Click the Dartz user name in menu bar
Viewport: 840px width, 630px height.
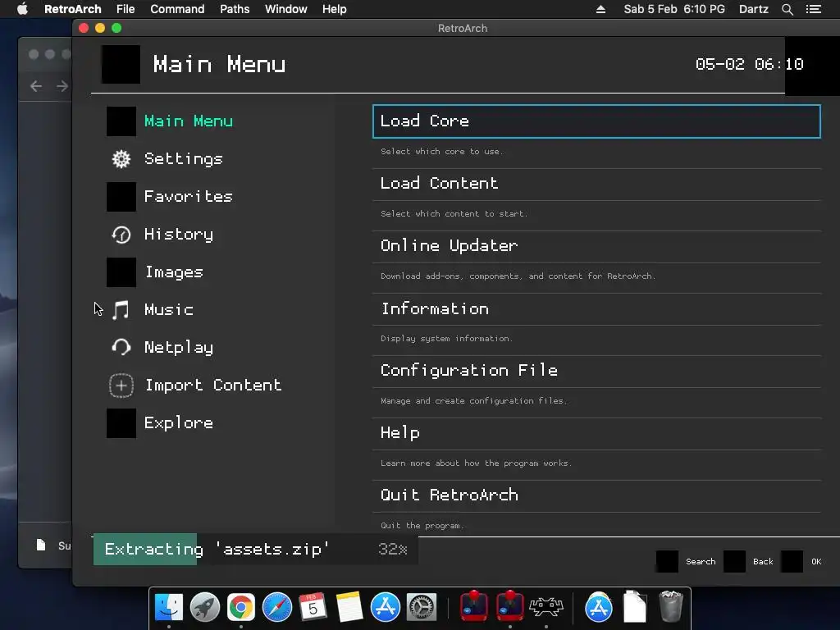pos(753,9)
